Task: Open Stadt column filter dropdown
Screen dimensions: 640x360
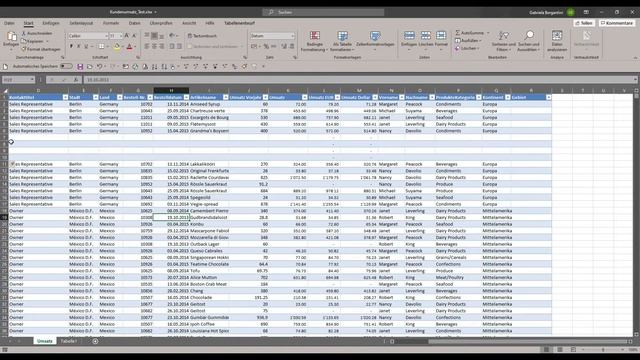Action: [x=96, y=97]
